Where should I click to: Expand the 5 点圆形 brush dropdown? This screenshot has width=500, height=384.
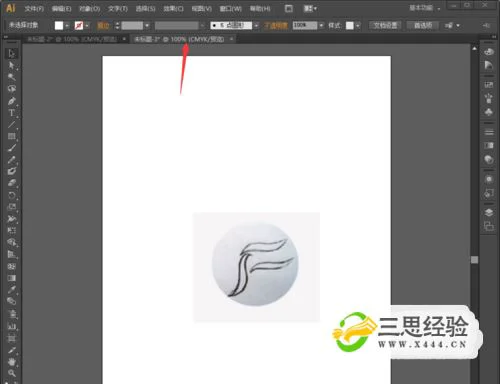[x=256, y=25]
